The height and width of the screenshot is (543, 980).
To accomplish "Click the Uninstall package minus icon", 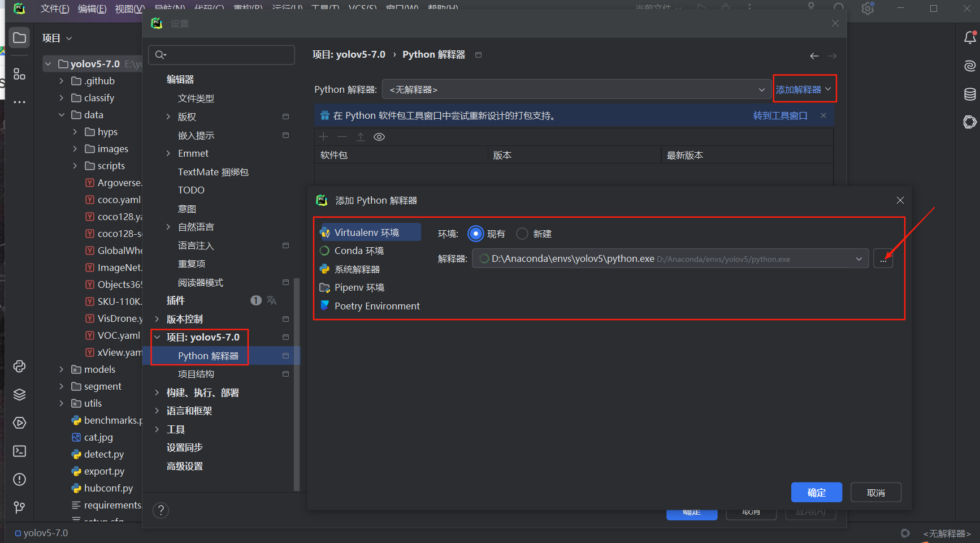I will pyautogui.click(x=342, y=137).
